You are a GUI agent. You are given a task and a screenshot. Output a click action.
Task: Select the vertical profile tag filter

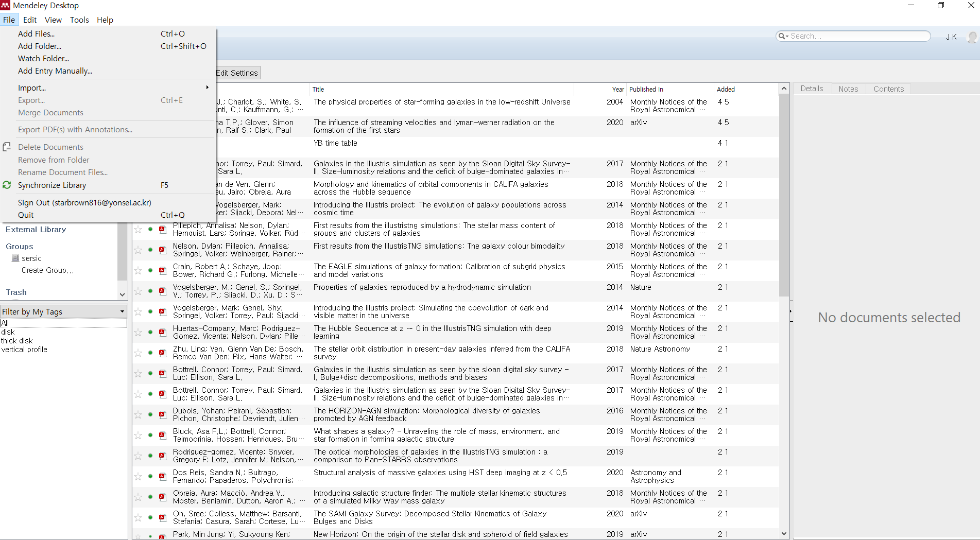pyautogui.click(x=24, y=349)
